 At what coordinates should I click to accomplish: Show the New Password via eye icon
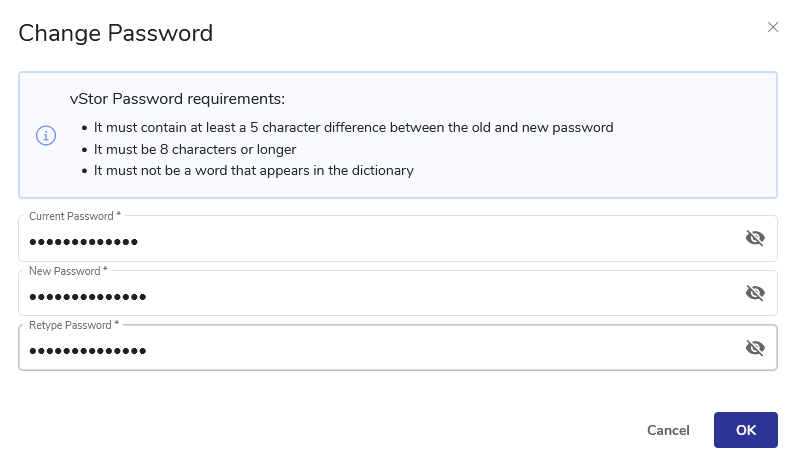pyautogui.click(x=755, y=293)
